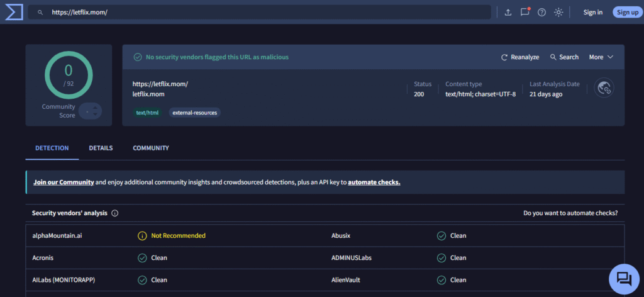This screenshot has width=644, height=297.
Task: Click the Not Recommended result text
Action: click(x=178, y=236)
